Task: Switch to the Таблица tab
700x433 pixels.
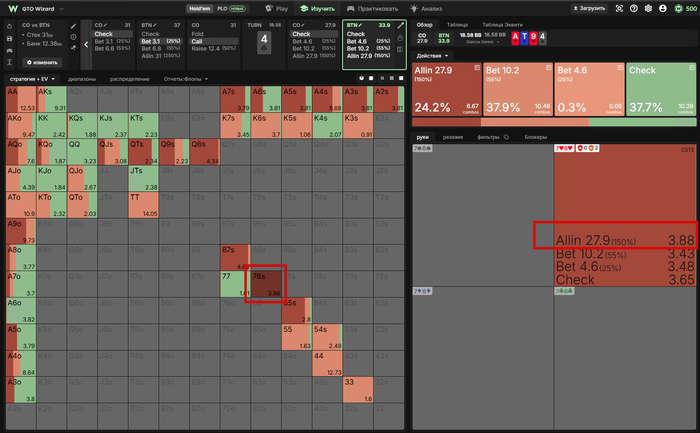Action: point(457,25)
